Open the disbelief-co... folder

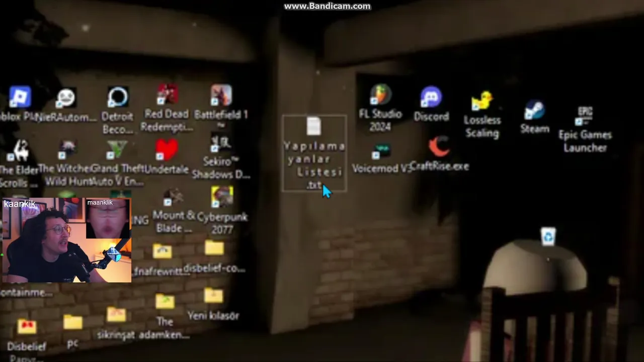coord(214,248)
